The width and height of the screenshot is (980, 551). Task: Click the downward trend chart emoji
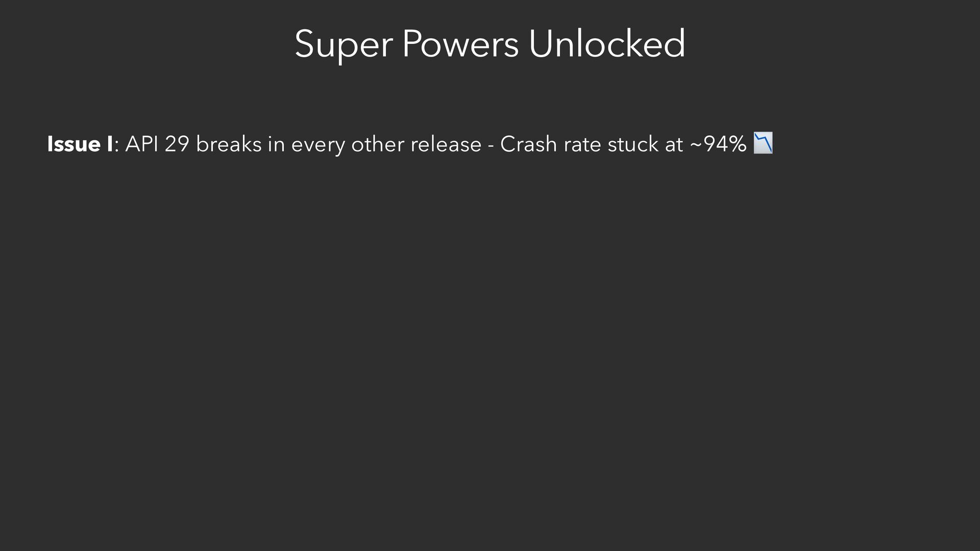763,143
